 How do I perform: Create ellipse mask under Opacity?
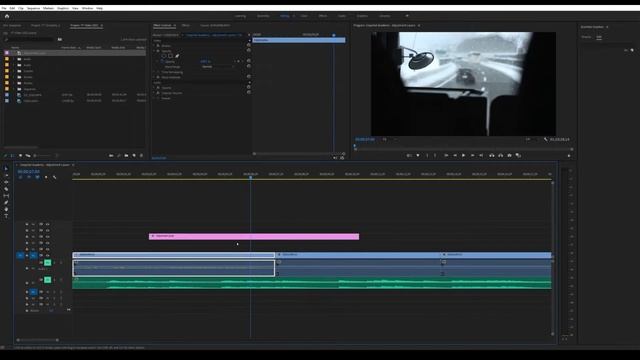tap(164, 56)
